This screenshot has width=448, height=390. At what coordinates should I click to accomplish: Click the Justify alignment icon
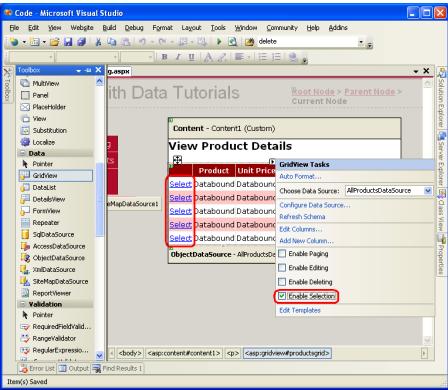click(x=239, y=57)
